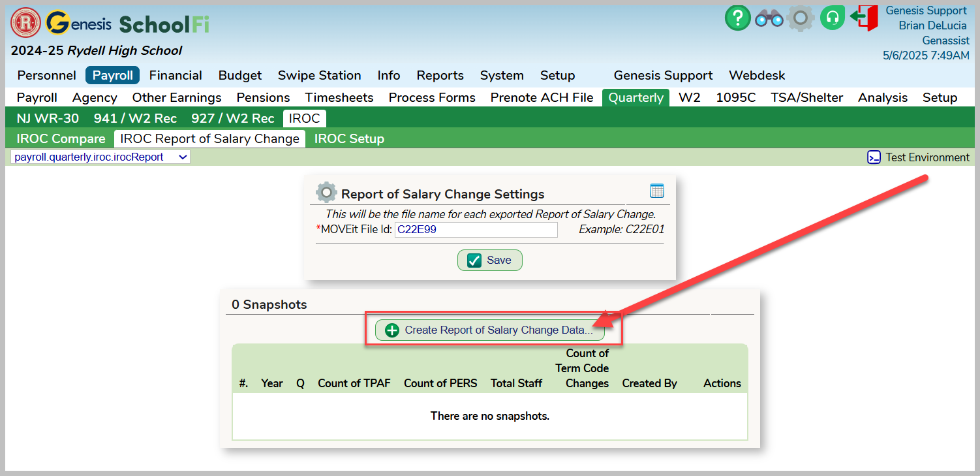980x476 pixels.
Task: Open the Financial menu
Action: 176,76
